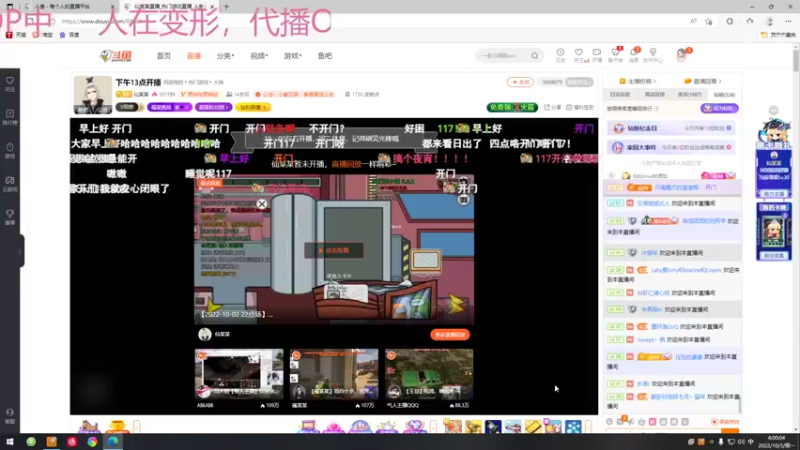Image resolution: width=800 pixels, height=450 pixels.
Task: Click the 前往收集 button on card widget
Action: click(773, 256)
